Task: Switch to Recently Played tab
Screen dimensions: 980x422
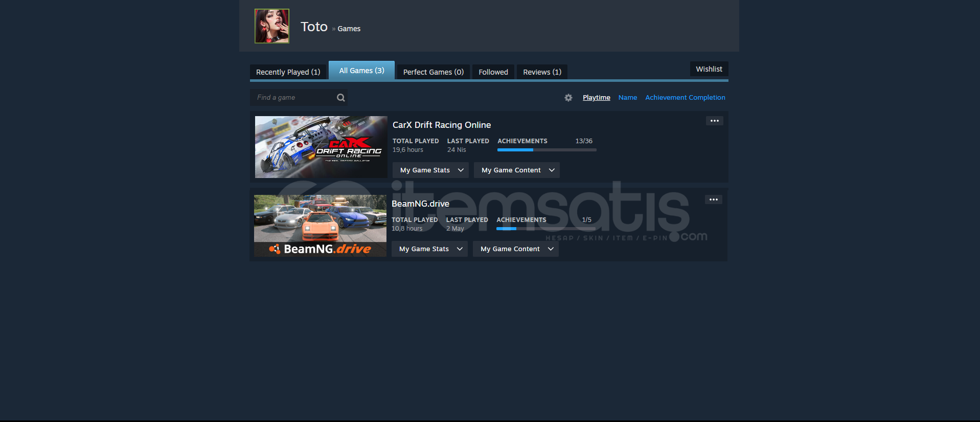Action: tap(288, 72)
